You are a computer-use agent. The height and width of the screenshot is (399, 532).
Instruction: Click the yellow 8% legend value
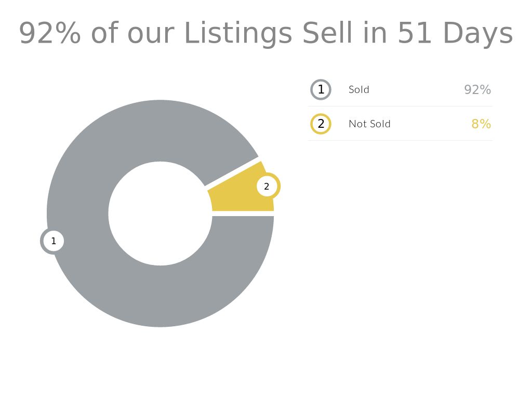[x=481, y=124]
